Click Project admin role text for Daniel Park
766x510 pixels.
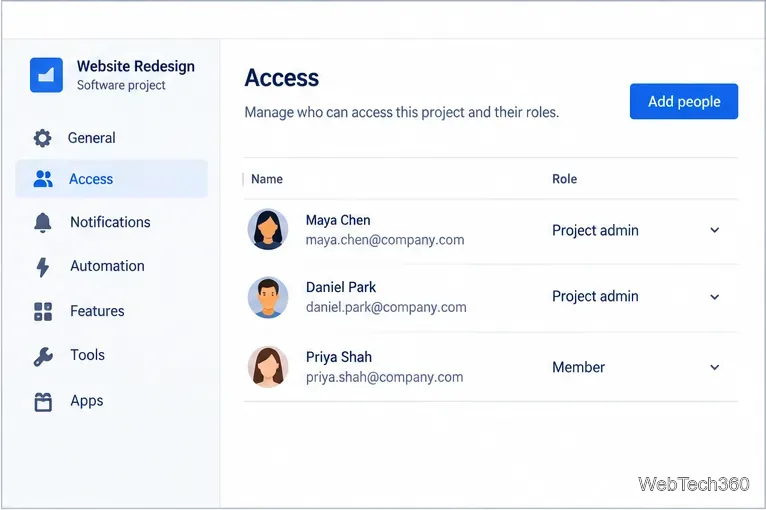(x=595, y=297)
